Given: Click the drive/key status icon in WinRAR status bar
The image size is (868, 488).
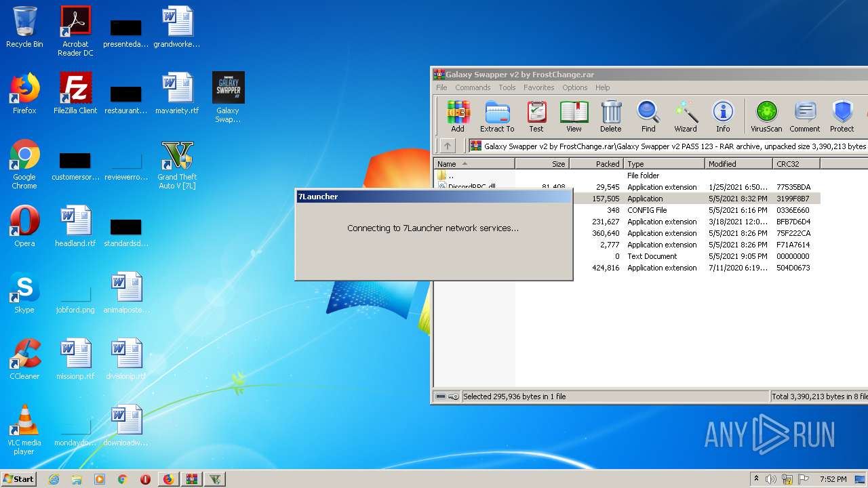Looking at the screenshot, I should click(x=448, y=396).
